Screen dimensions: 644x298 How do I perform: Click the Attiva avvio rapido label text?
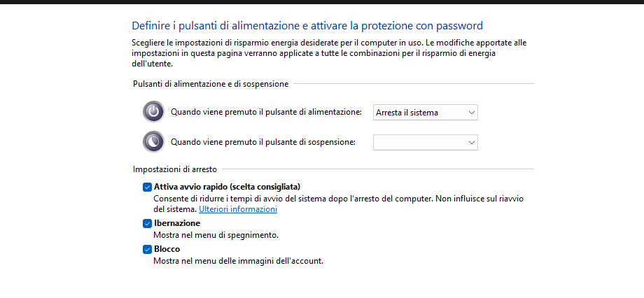226,187
